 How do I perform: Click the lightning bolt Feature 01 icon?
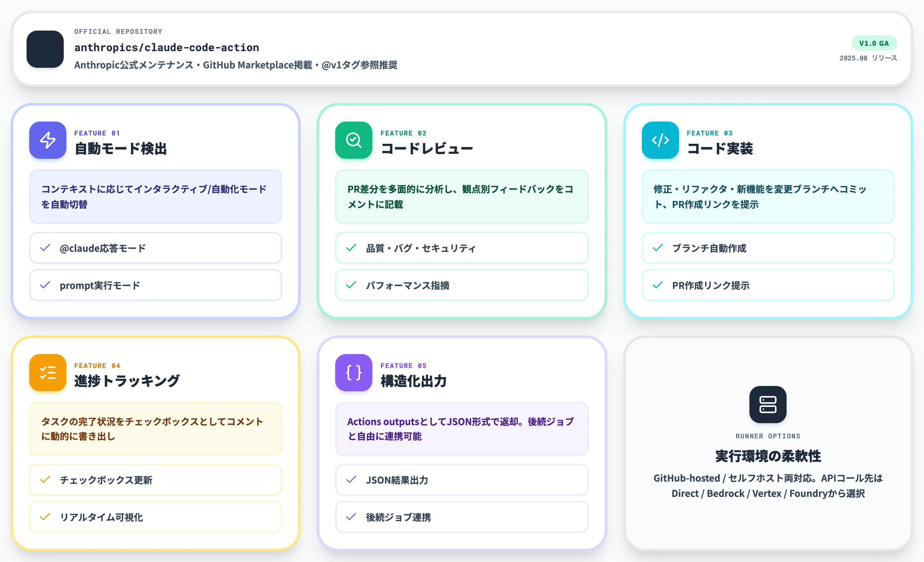tap(47, 140)
